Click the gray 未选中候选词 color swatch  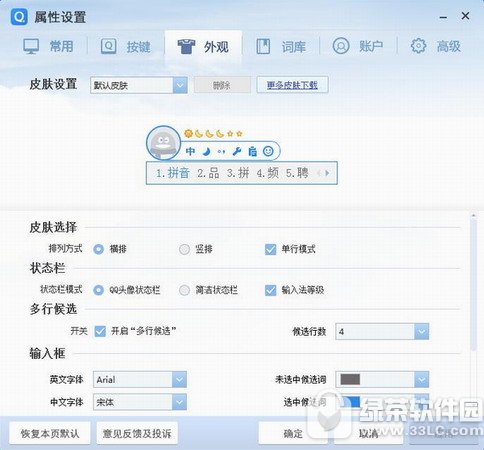click(x=350, y=379)
